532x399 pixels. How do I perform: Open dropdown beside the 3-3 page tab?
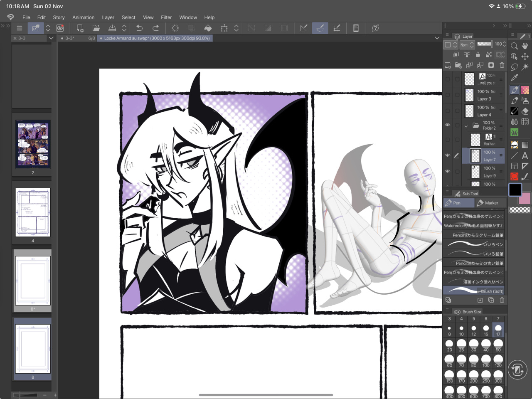(x=51, y=38)
